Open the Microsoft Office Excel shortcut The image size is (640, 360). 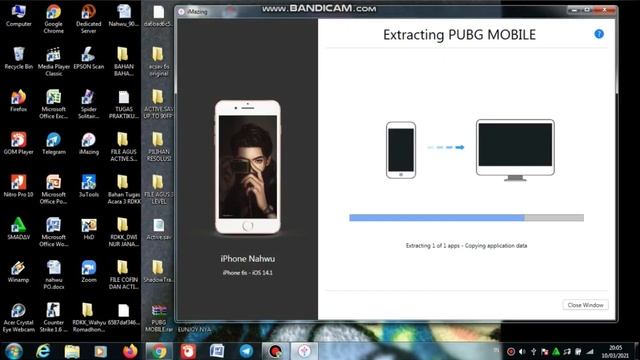pos(53,104)
